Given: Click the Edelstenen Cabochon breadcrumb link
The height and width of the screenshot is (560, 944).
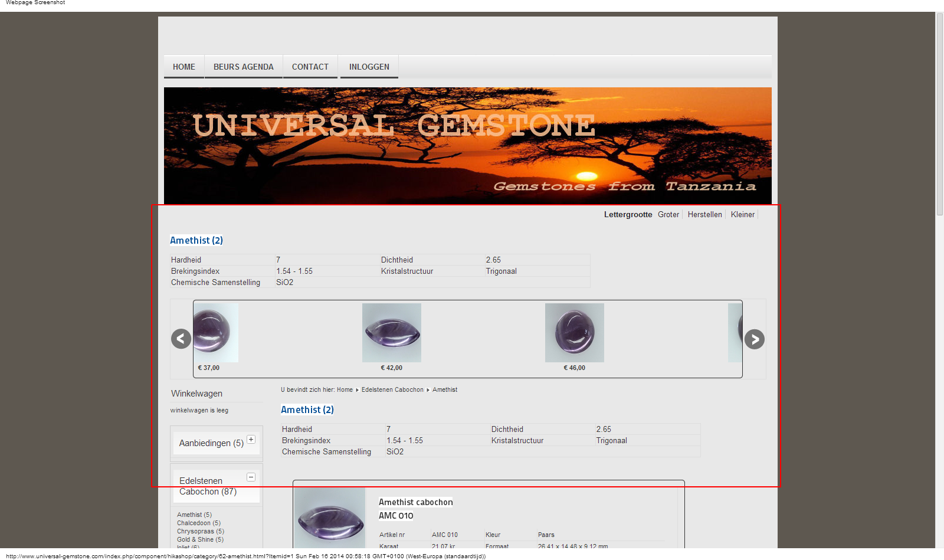Looking at the screenshot, I should tap(392, 390).
